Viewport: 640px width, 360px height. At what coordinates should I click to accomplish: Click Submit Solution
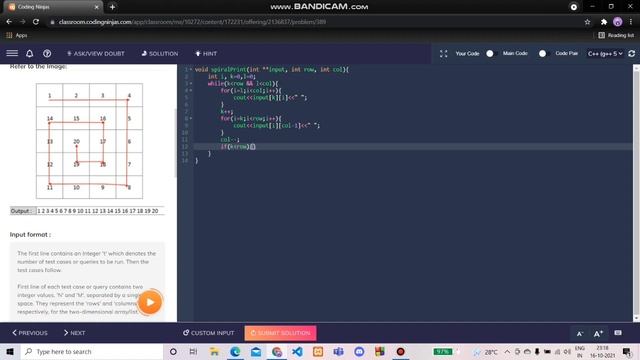coord(280,333)
